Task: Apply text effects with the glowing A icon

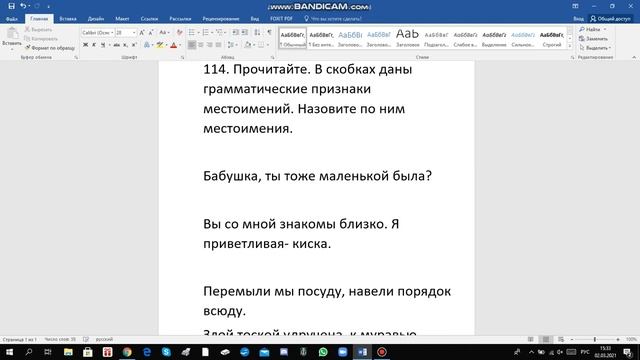Action: [x=147, y=45]
